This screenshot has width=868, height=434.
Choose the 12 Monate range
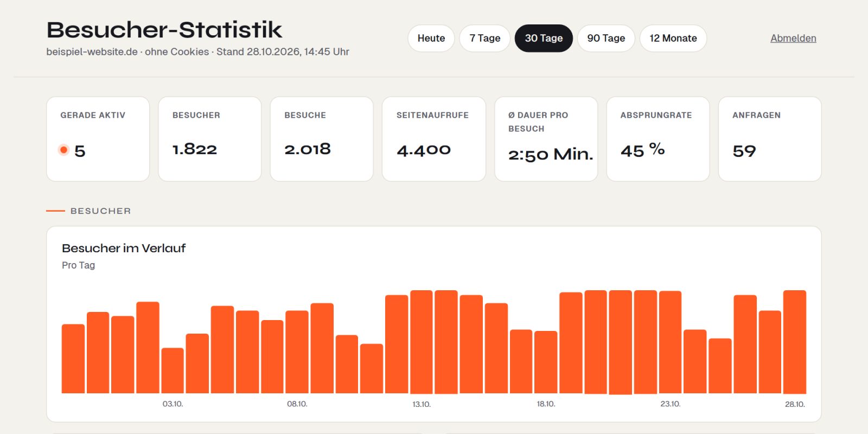tap(673, 39)
